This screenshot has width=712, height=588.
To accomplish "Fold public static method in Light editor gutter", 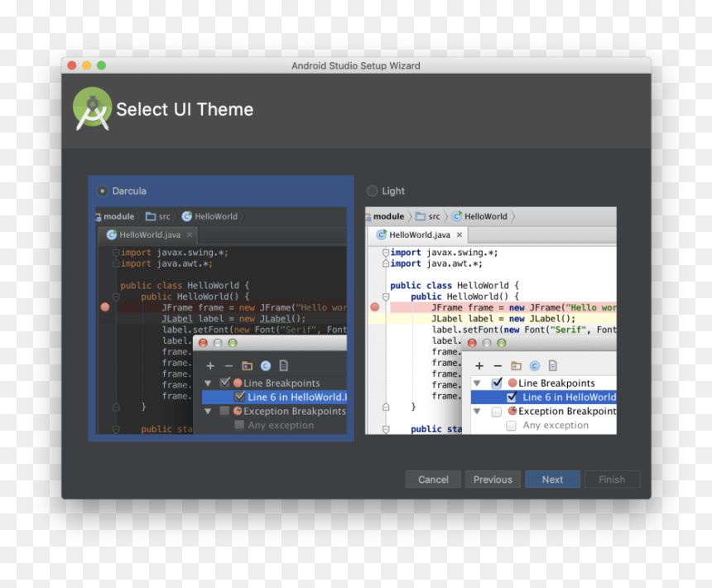I will click(386, 429).
